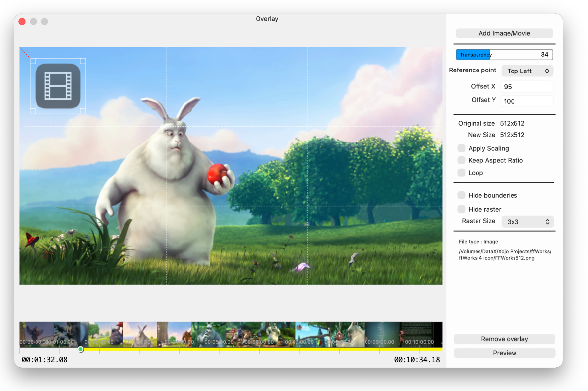This screenshot has height=391, width=588.
Task: Click the Offset Y input field
Action: click(x=527, y=101)
